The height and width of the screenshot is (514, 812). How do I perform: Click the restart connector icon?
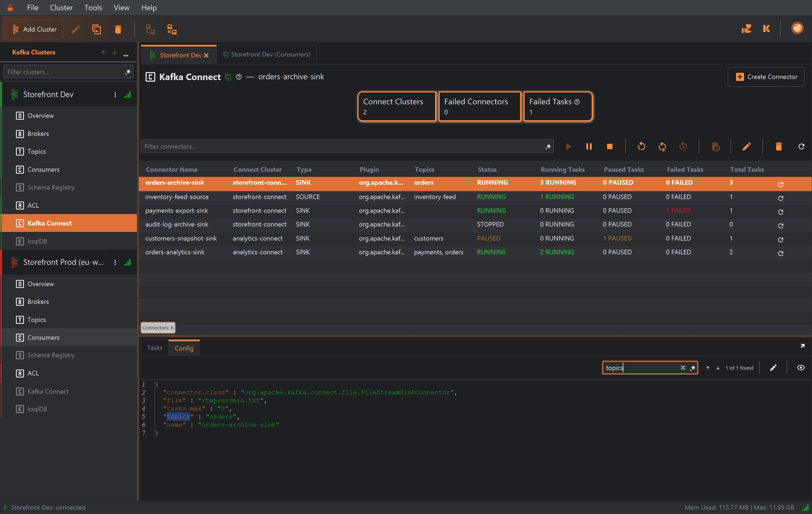641,146
